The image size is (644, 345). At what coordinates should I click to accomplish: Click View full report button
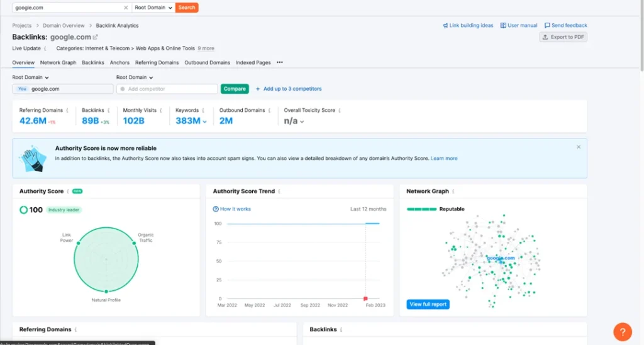(x=428, y=304)
